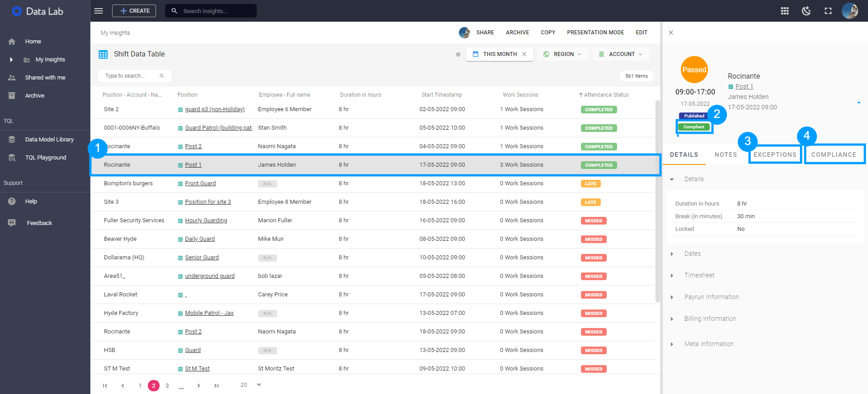
Task: Open the apps grid icon
Action: (x=785, y=11)
